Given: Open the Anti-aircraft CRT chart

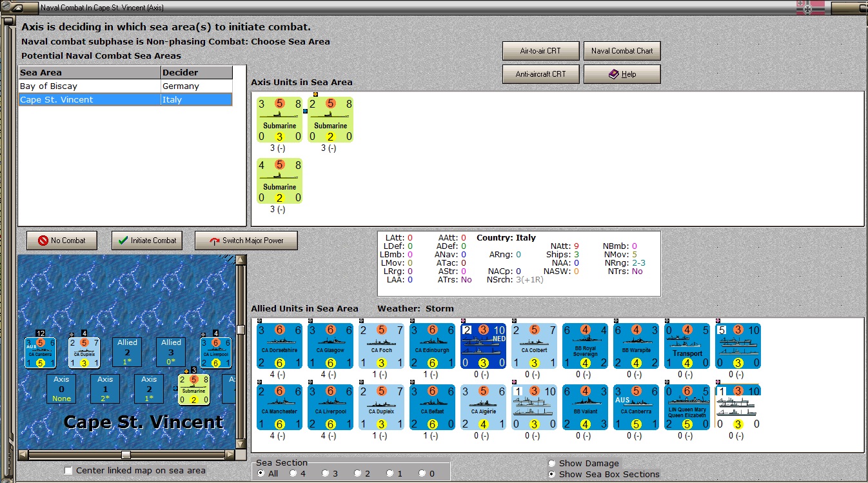Looking at the screenshot, I should coord(541,74).
